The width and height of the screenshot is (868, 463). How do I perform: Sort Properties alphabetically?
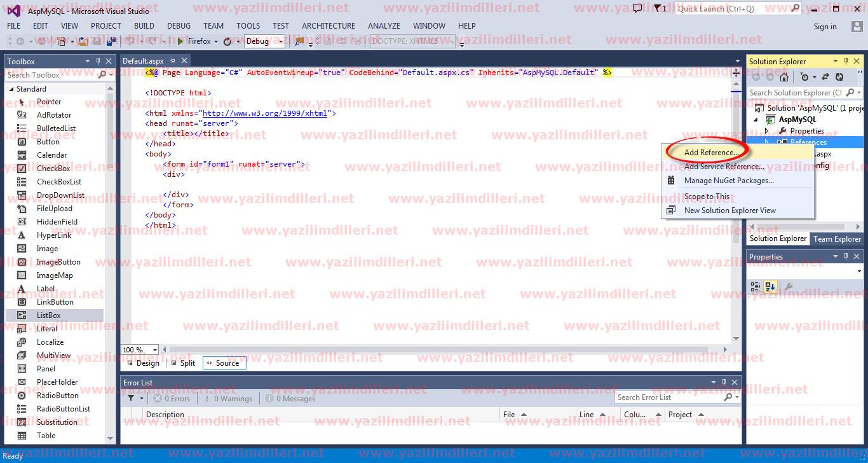click(770, 287)
